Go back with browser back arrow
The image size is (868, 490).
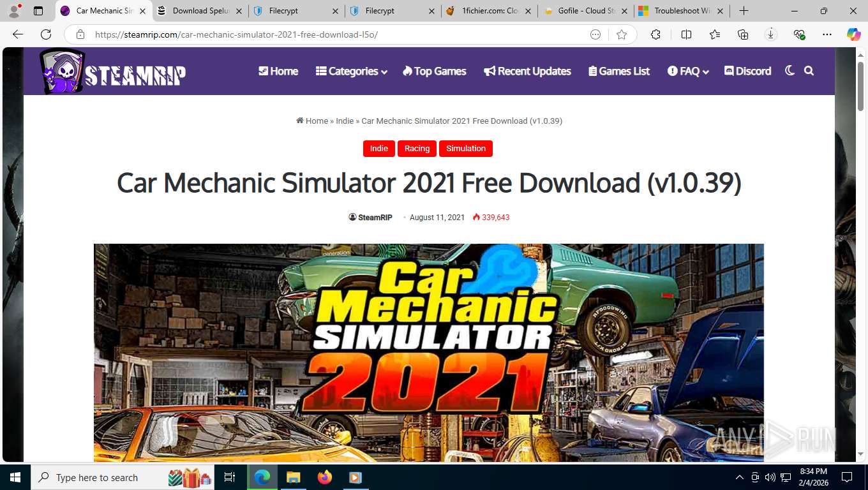coord(18,34)
